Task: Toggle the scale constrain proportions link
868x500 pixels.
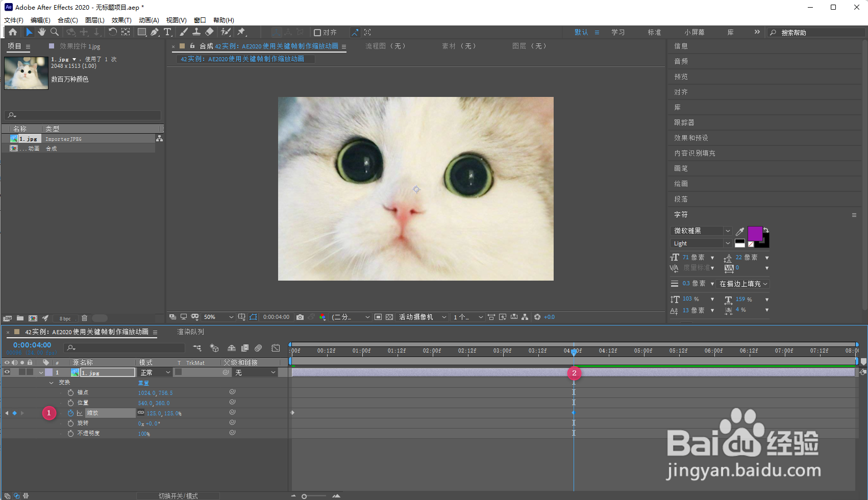Action: pyautogui.click(x=141, y=413)
